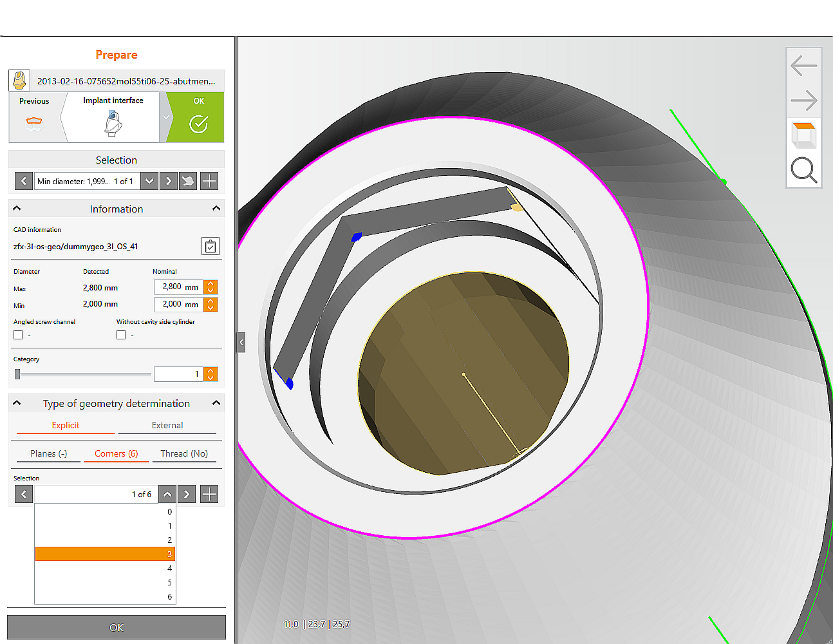Click the upper blue corner marker
Screen dimensions: 833x644
point(357,237)
